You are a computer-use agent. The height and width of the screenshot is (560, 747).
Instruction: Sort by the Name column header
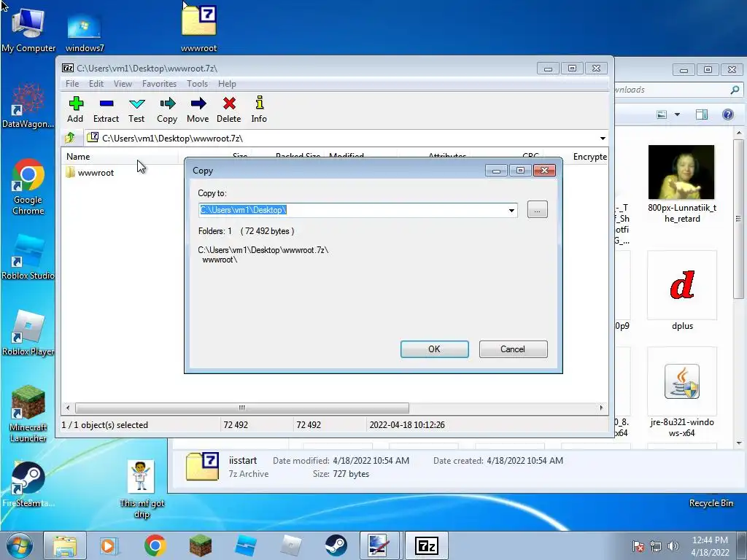[x=120, y=157]
